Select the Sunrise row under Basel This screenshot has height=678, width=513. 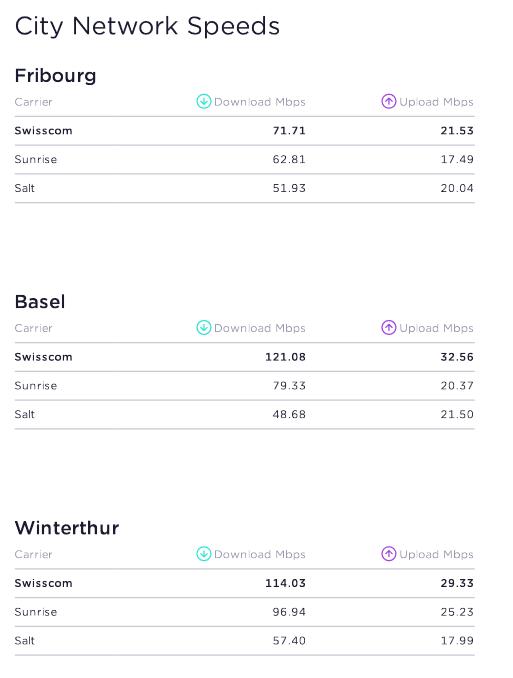click(244, 386)
